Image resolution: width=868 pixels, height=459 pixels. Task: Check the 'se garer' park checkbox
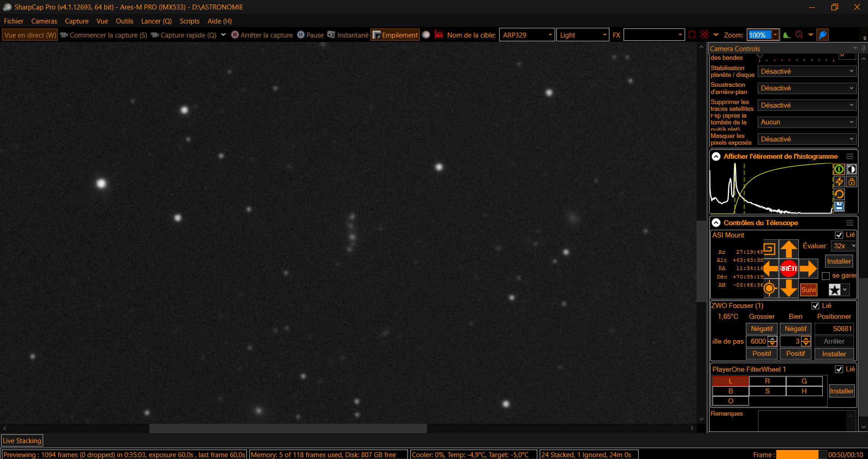(x=826, y=276)
